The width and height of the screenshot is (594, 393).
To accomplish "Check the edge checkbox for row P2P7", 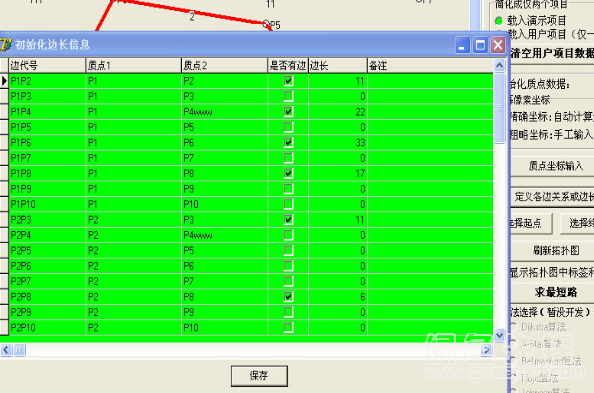I will point(288,281).
